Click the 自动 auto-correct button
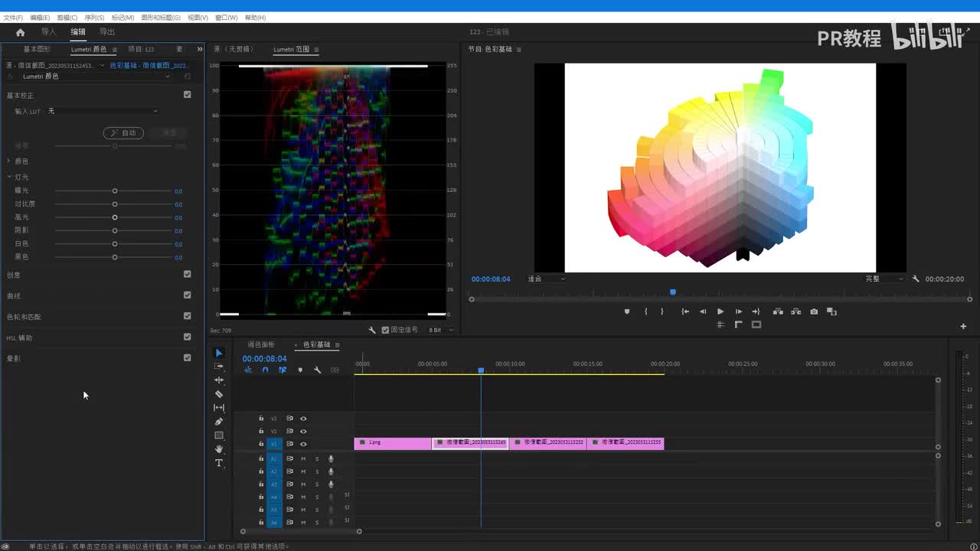This screenshot has height=551, width=980. 123,133
